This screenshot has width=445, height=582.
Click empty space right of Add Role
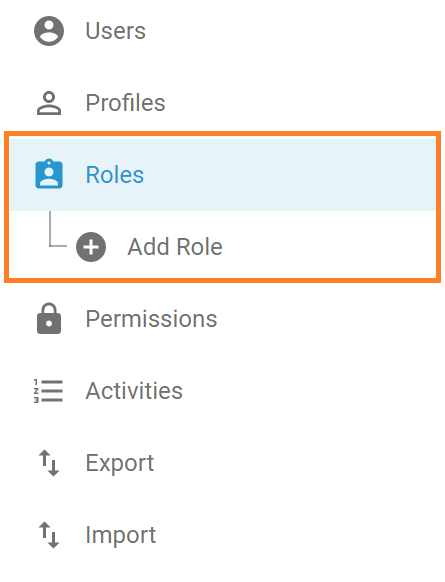(330, 245)
